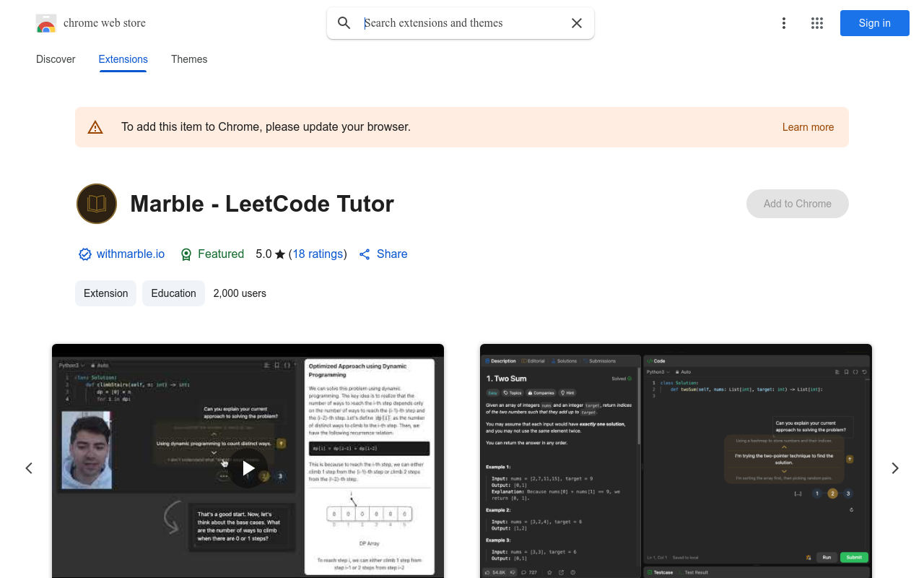
Task: Click the disabled Add to Chrome button
Action: [798, 204]
